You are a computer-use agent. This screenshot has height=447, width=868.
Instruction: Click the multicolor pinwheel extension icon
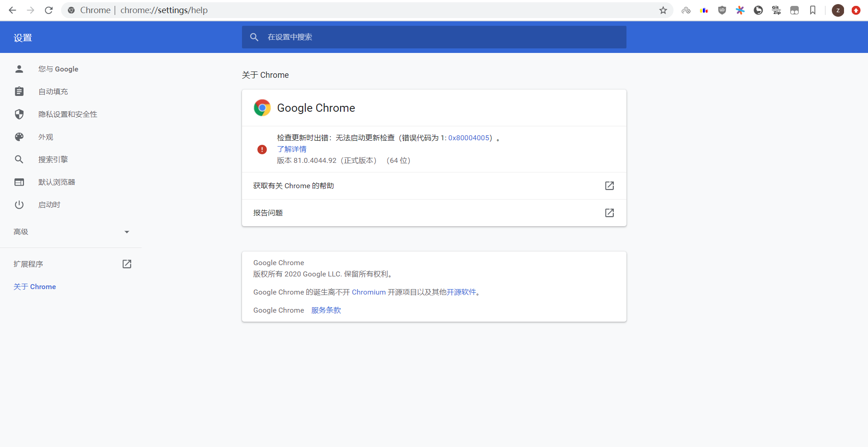click(x=740, y=10)
